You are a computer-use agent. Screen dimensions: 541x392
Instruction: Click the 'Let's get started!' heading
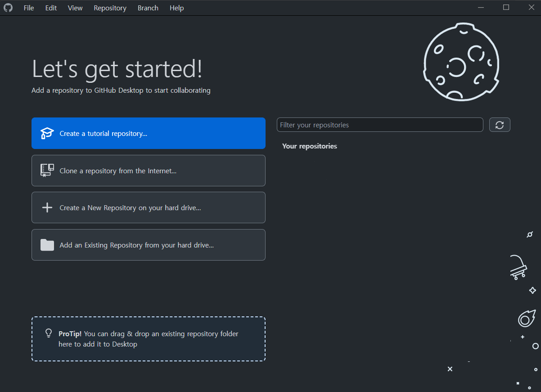(117, 69)
